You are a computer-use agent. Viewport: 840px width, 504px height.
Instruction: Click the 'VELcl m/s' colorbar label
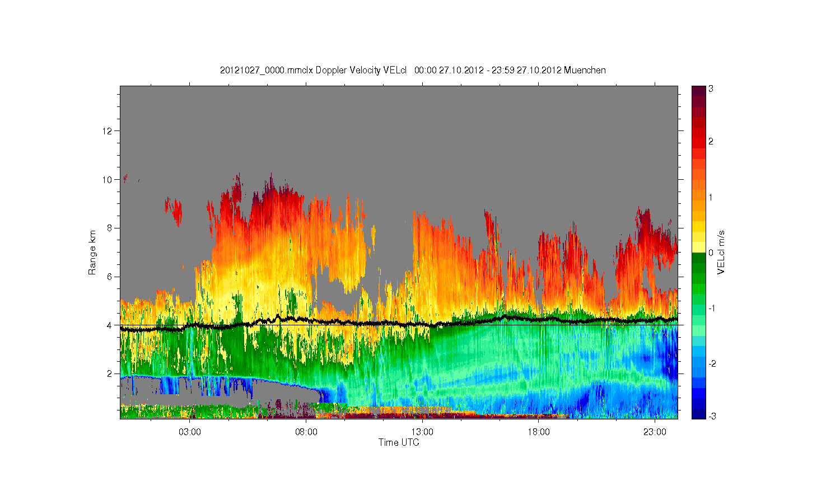(x=721, y=252)
